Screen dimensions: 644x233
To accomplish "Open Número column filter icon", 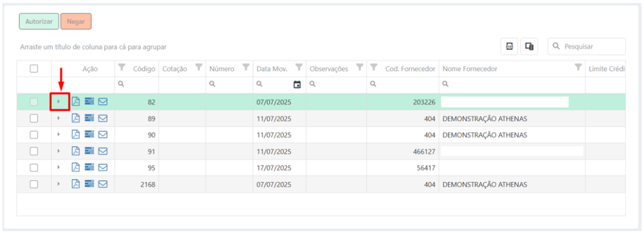I will tap(246, 67).
